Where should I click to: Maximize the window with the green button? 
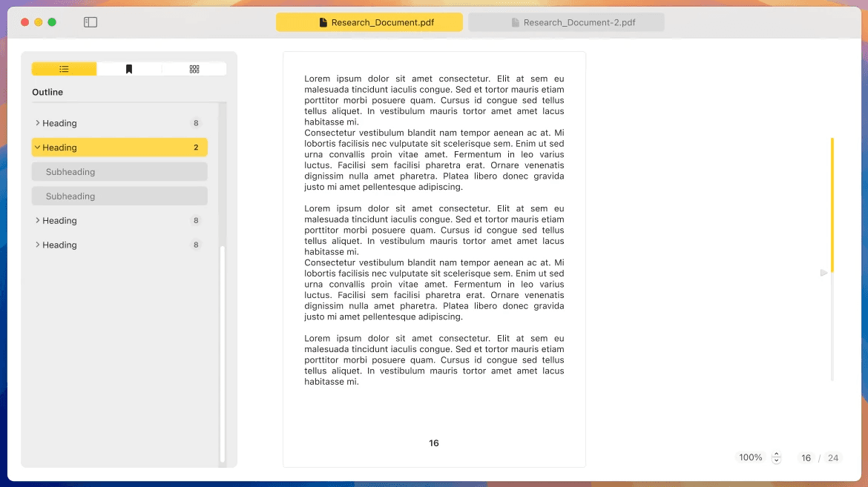(52, 22)
